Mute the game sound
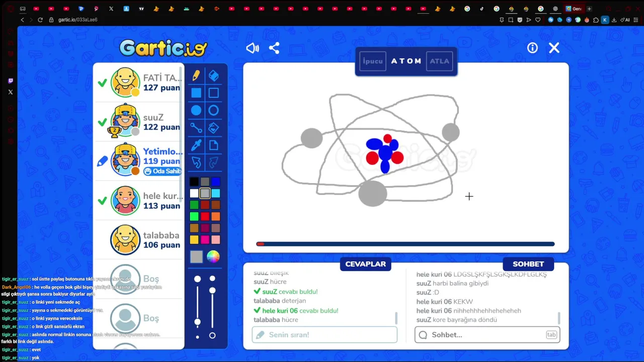This screenshot has width=644, height=362. point(253,48)
